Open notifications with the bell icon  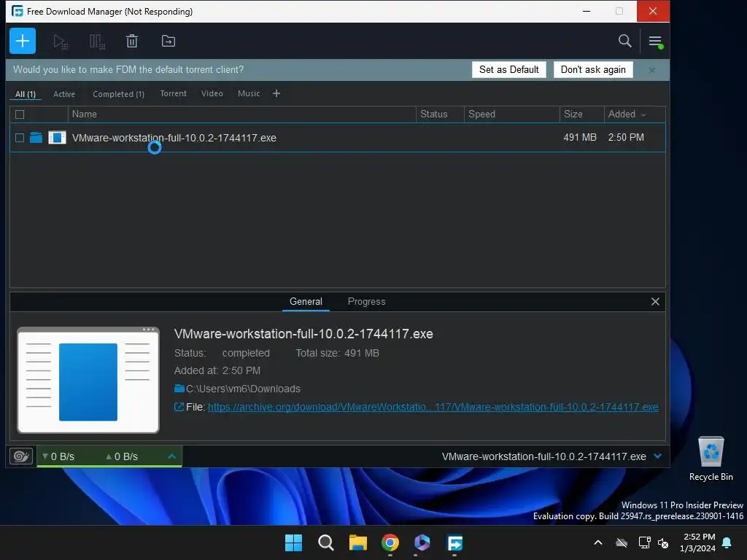click(727, 542)
